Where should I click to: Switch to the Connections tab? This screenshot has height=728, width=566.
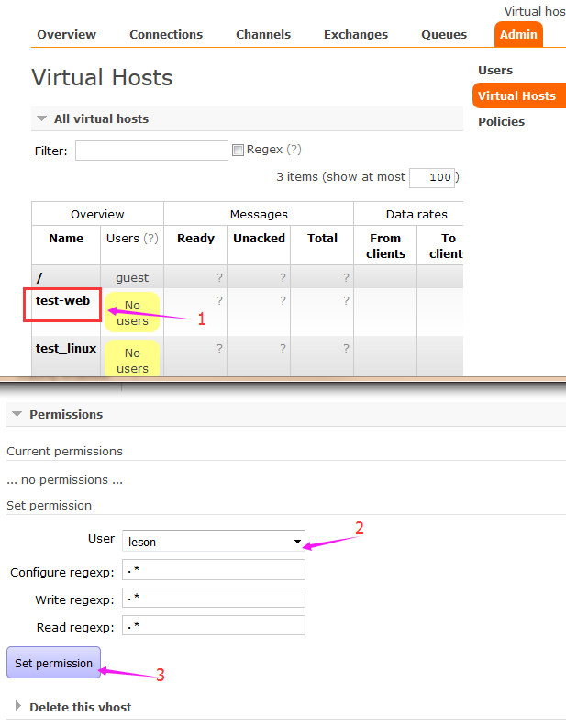tap(166, 34)
